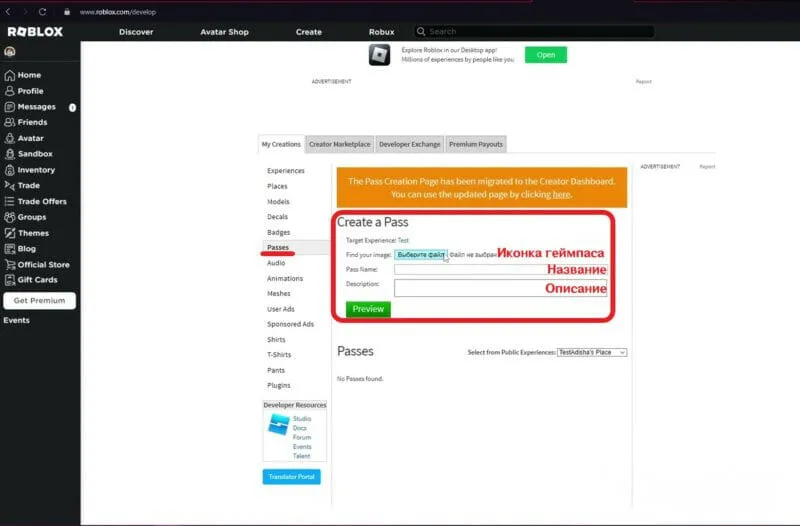Click the user avatar thumbnail in sidebar
This screenshot has height=526, width=800.
(10, 52)
